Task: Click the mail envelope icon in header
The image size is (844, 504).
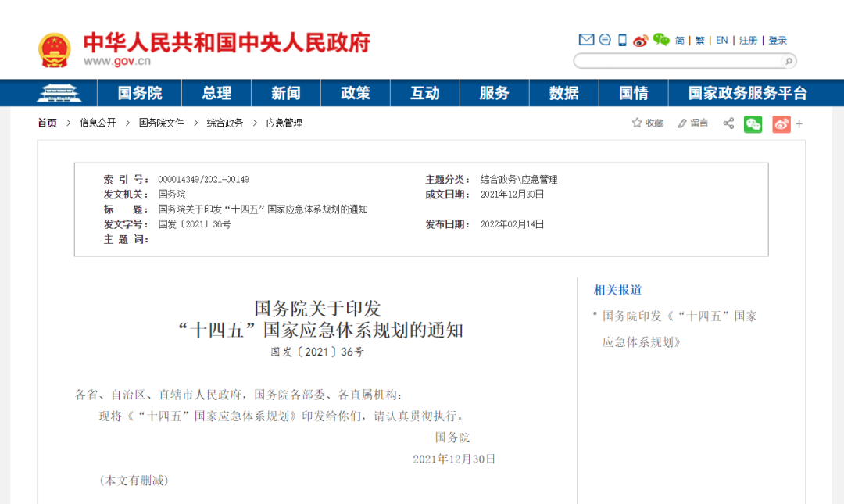Action: [x=586, y=40]
